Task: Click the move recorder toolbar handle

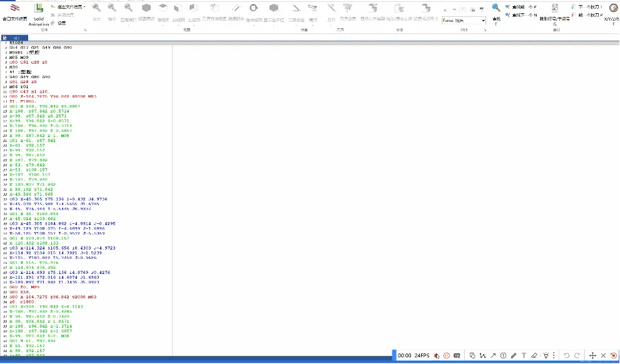Action: coord(592,355)
